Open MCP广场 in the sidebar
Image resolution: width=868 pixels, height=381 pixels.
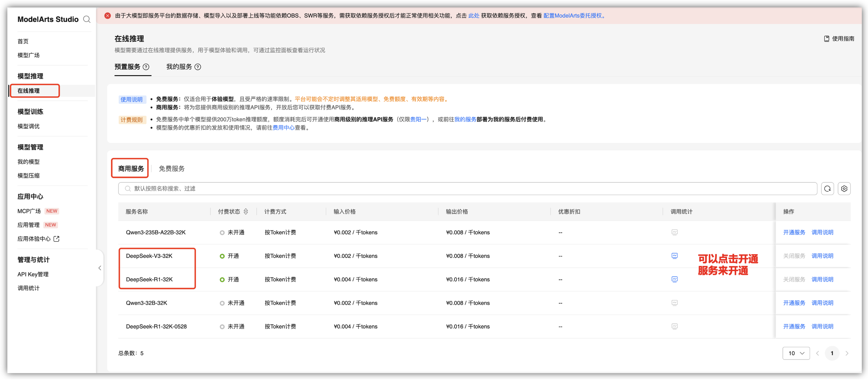29,211
